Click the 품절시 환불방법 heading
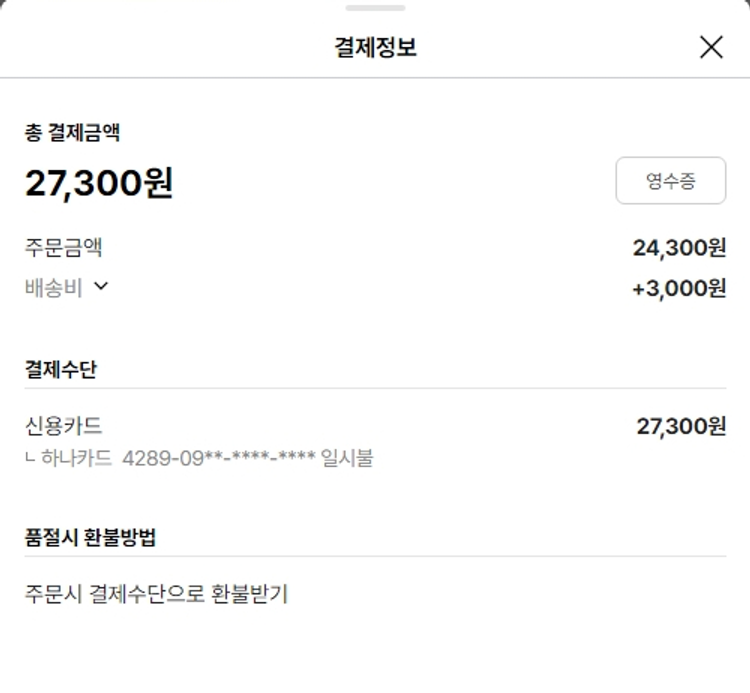 pos(90,537)
